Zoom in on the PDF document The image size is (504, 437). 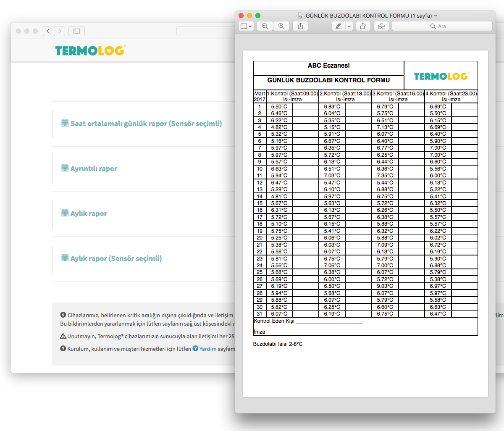281,26
